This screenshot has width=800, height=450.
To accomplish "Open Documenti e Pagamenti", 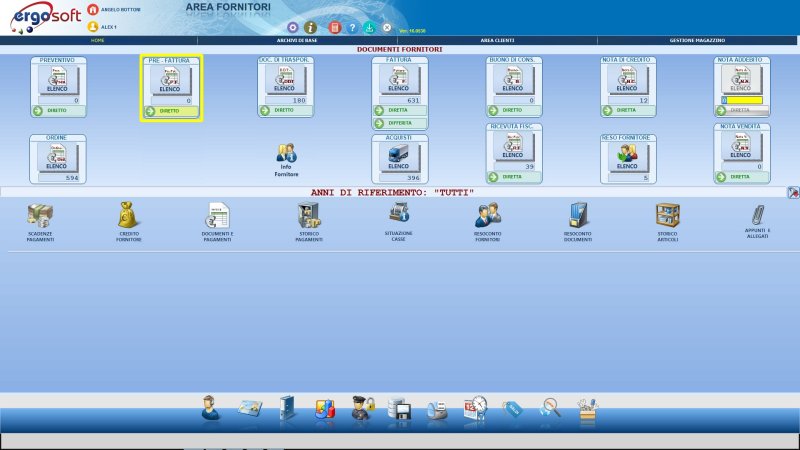I will pyautogui.click(x=217, y=222).
